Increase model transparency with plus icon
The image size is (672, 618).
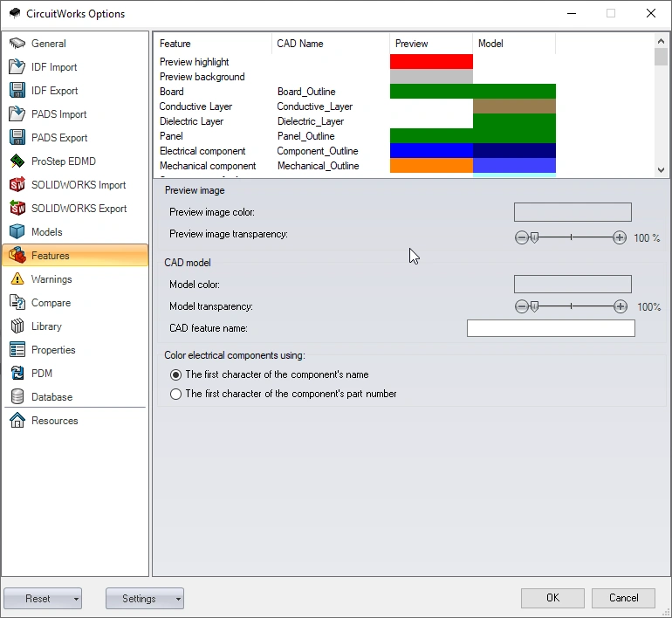[621, 306]
